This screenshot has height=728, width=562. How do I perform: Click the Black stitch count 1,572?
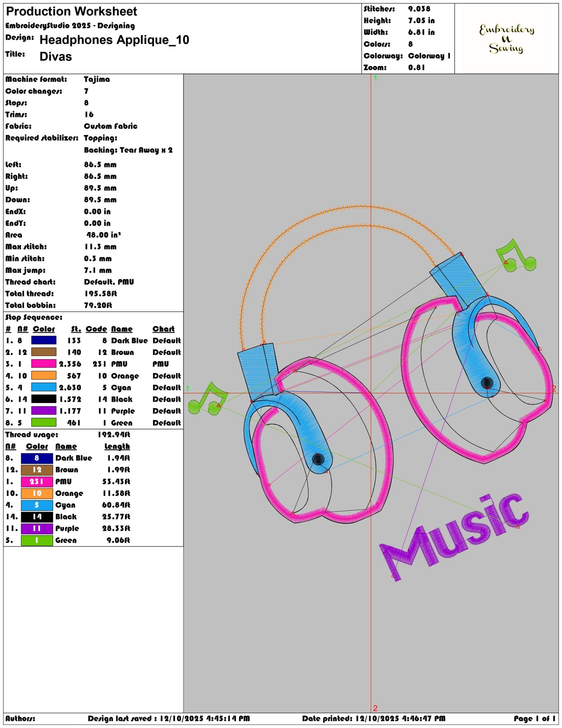point(70,399)
